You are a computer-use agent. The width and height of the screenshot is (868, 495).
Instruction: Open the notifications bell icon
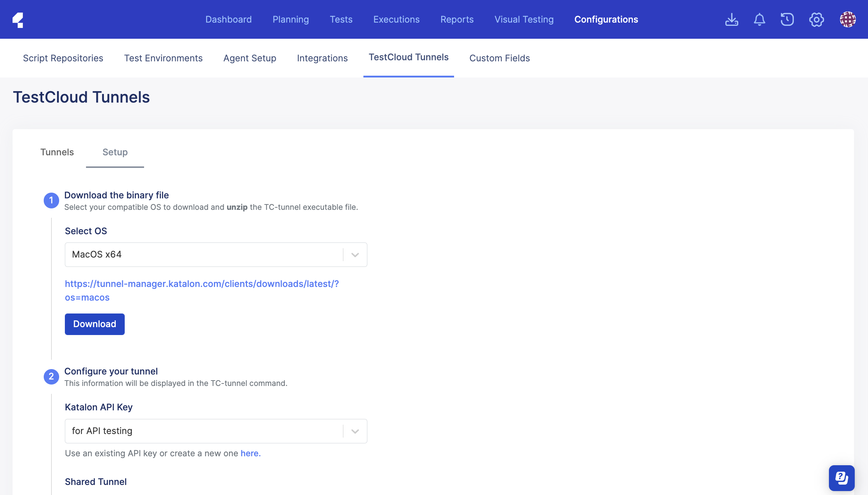pyautogui.click(x=759, y=19)
